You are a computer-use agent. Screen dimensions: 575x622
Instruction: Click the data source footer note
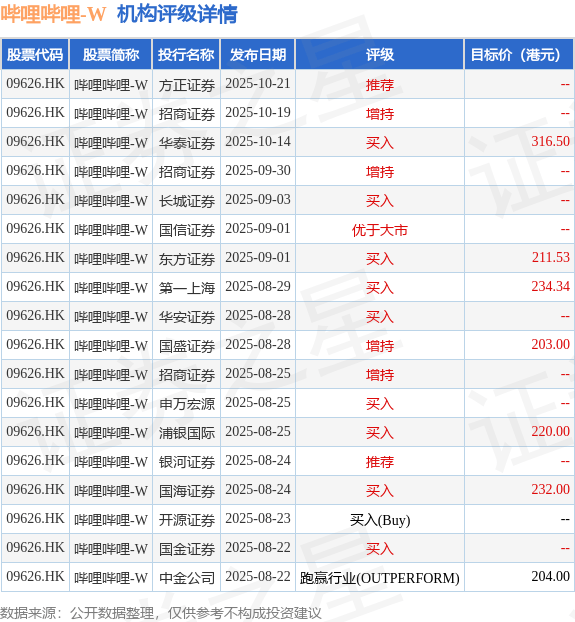click(x=160, y=613)
